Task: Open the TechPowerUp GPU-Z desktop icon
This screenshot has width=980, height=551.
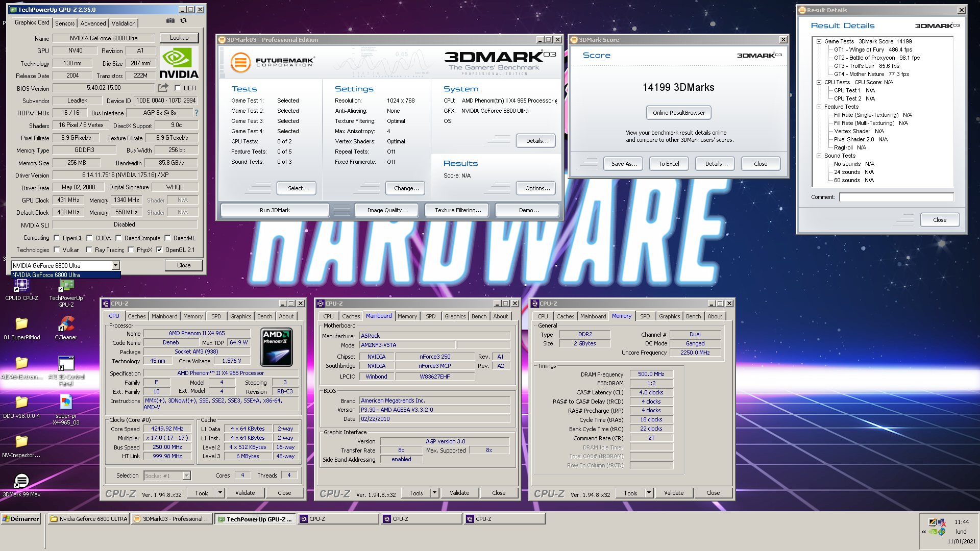Action: tap(66, 293)
